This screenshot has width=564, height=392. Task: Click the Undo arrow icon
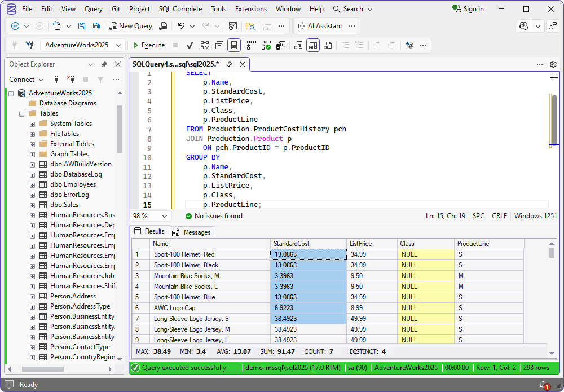(x=181, y=26)
